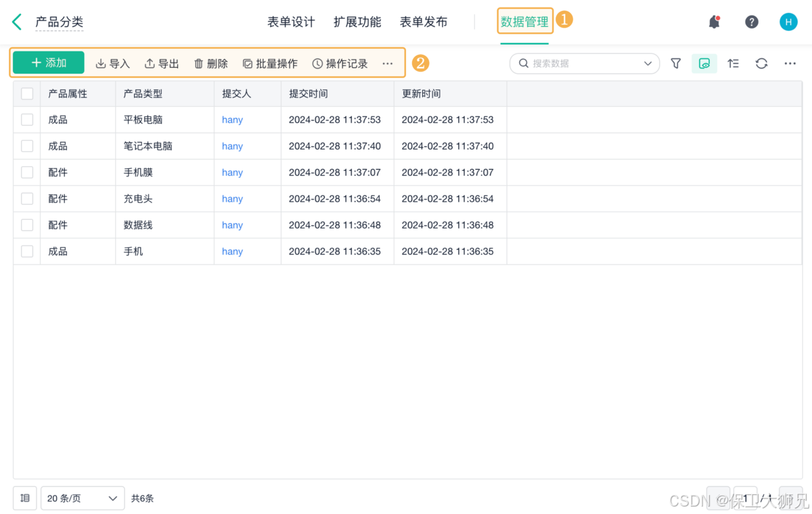Viewport: 812px width, 514px height.
Task: Switch to the 数据管理 tab
Action: 524,22
